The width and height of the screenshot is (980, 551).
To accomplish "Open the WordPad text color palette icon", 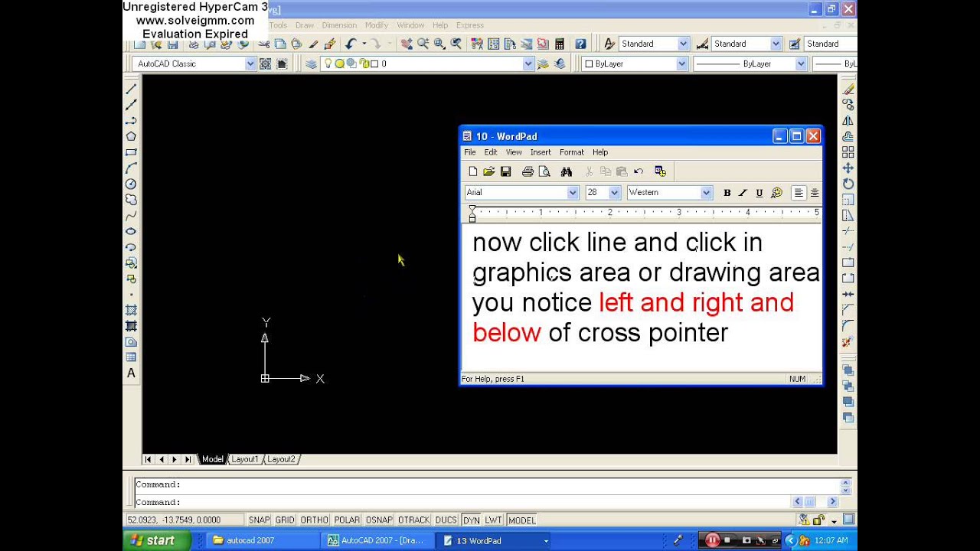I will point(776,193).
